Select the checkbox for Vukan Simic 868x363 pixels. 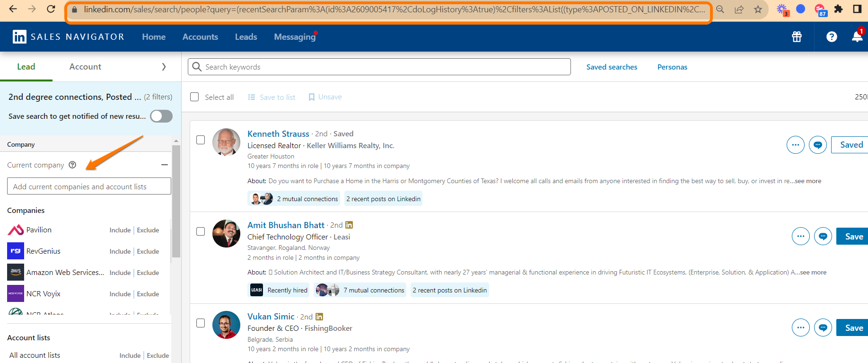(201, 323)
